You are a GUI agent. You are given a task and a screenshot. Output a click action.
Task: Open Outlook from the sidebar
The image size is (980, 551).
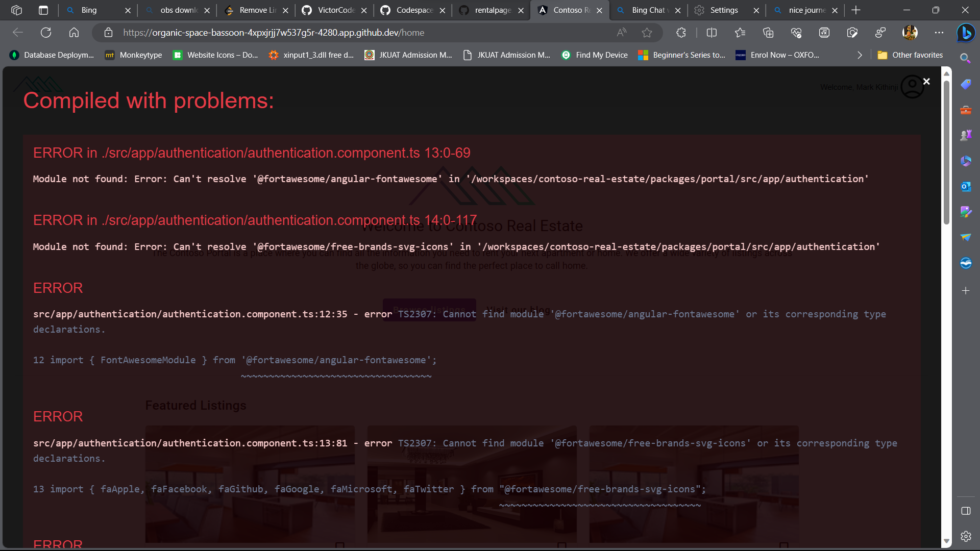[965, 186]
